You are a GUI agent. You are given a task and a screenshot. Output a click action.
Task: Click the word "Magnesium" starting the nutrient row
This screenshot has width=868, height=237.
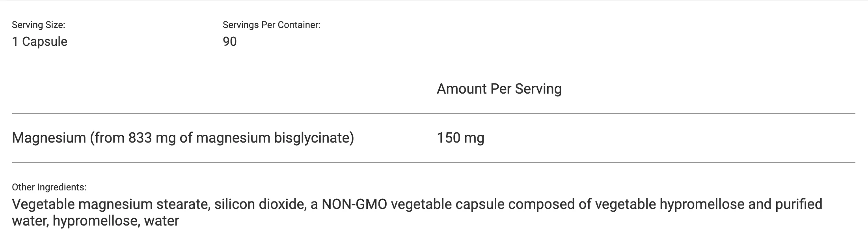(x=49, y=138)
